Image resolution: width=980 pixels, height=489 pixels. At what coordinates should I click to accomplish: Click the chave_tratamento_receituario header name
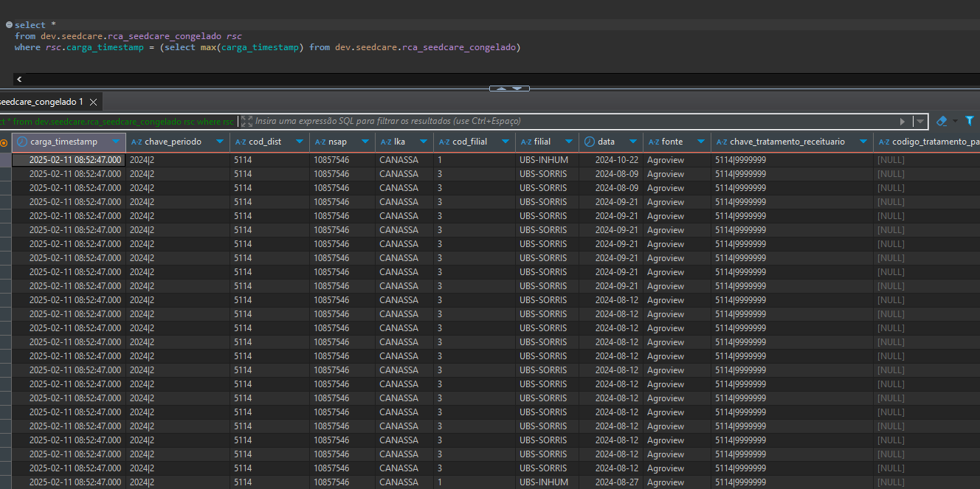point(787,142)
